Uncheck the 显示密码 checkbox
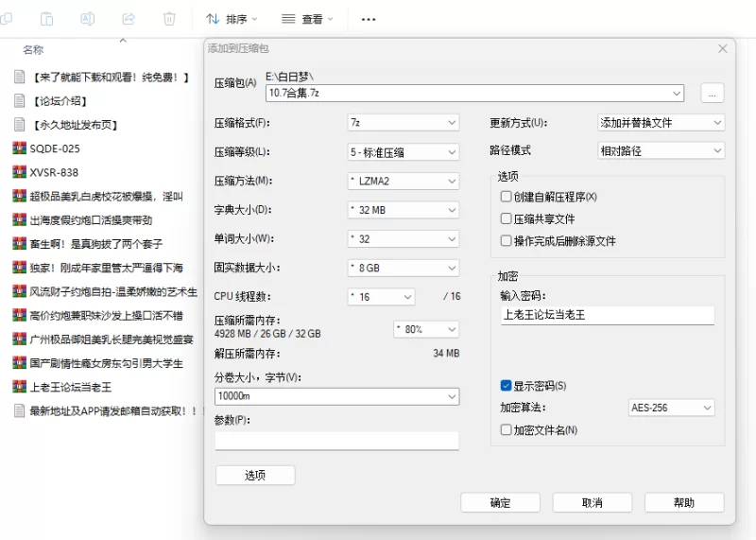756x540 pixels. (507, 386)
